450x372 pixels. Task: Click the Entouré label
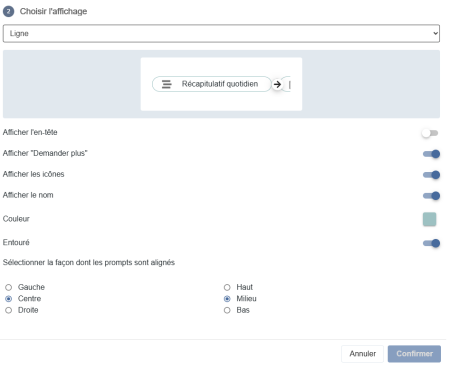coord(16,243)
